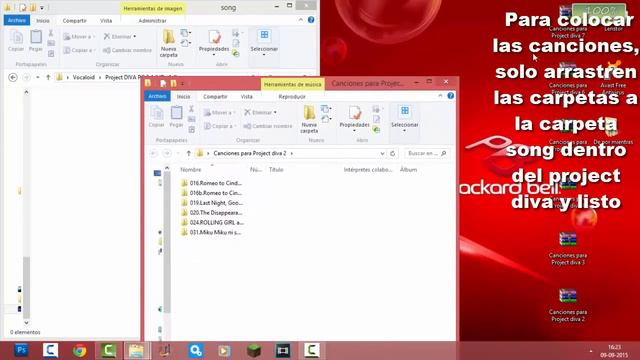Open Mover a in the front window ribbon
Screen dimensions: 640x360
point(219,113)
